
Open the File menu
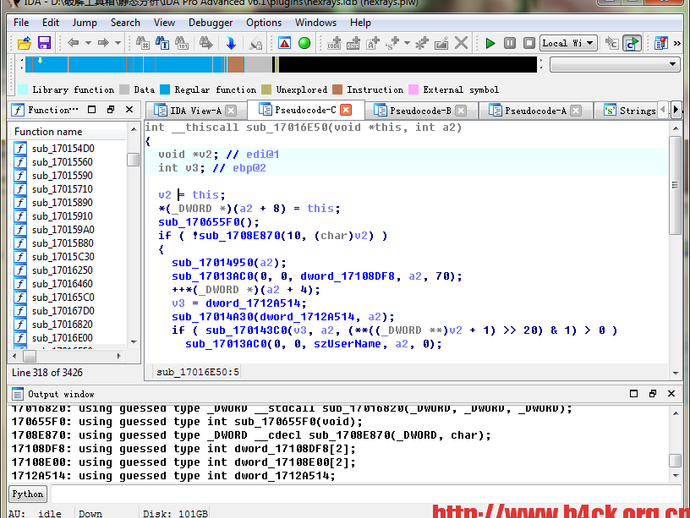(21, 22)
